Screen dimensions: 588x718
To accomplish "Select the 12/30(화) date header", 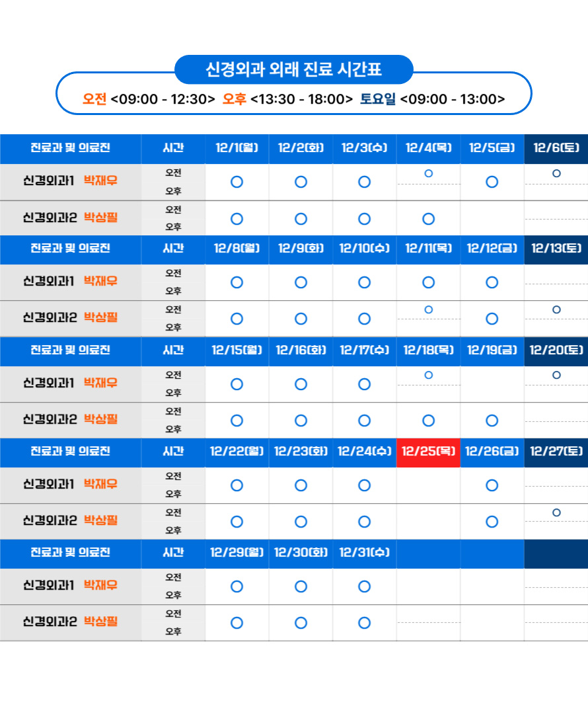I will (x=301, y=553).
